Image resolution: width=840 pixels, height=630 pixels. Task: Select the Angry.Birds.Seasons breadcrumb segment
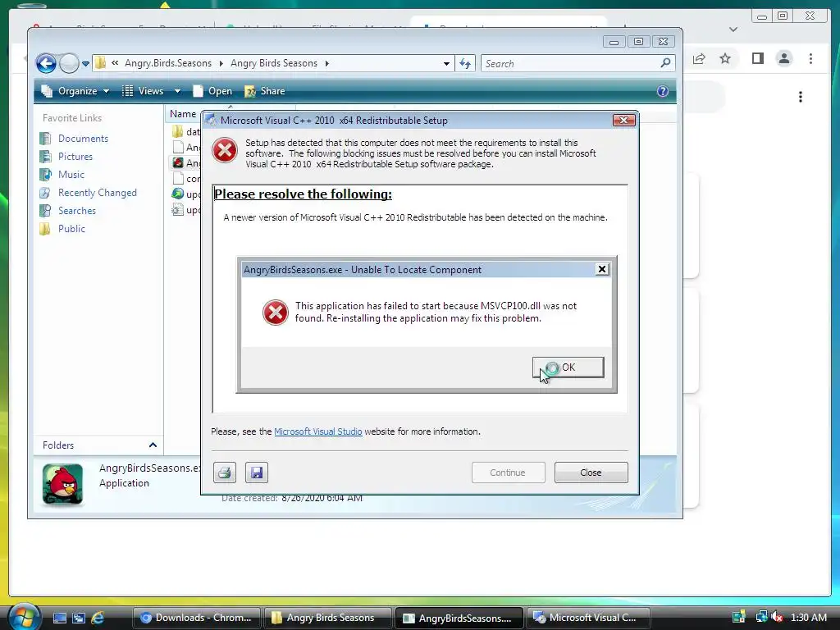(168, 63)
